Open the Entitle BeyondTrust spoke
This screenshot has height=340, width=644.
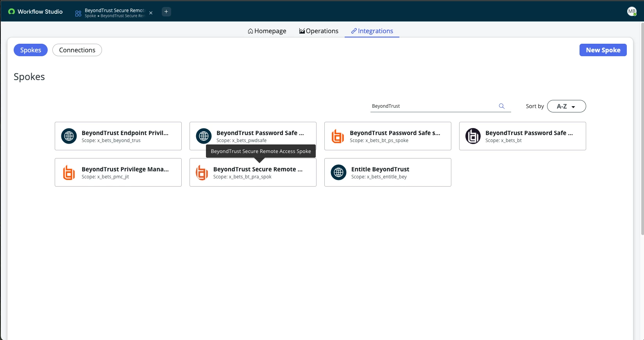click(388, 173)
